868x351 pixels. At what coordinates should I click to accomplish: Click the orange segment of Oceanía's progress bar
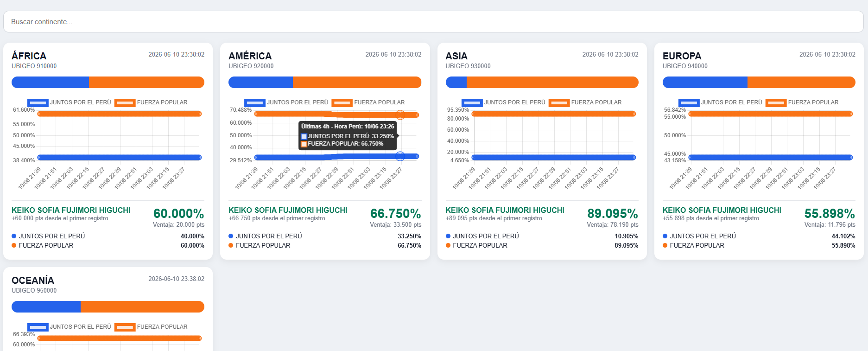pos(142,306)
